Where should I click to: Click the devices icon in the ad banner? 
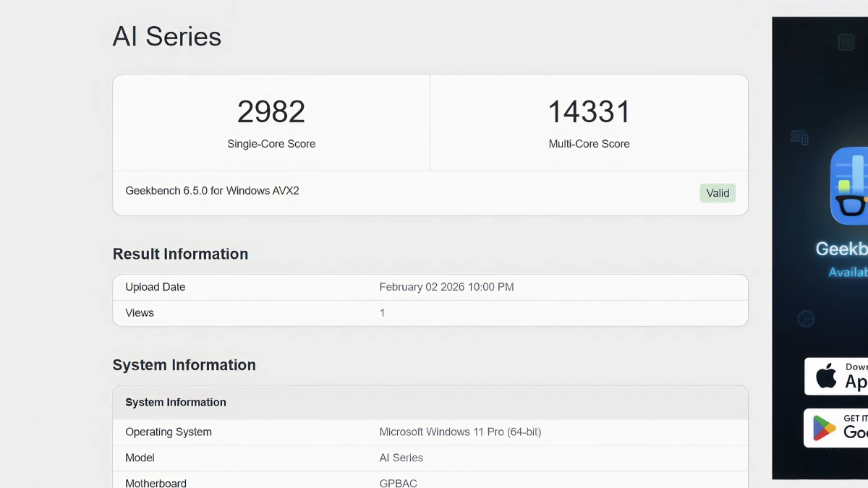pyautogui.click(x=799, y=137)
